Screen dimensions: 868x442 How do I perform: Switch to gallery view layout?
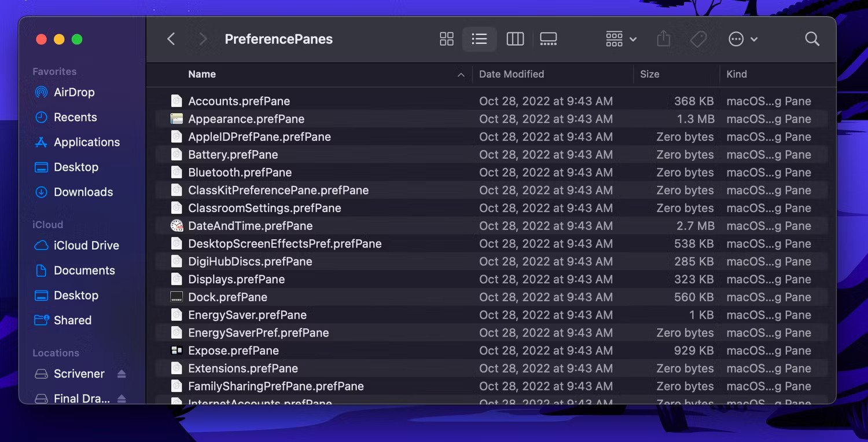click(x=547, y=39)
